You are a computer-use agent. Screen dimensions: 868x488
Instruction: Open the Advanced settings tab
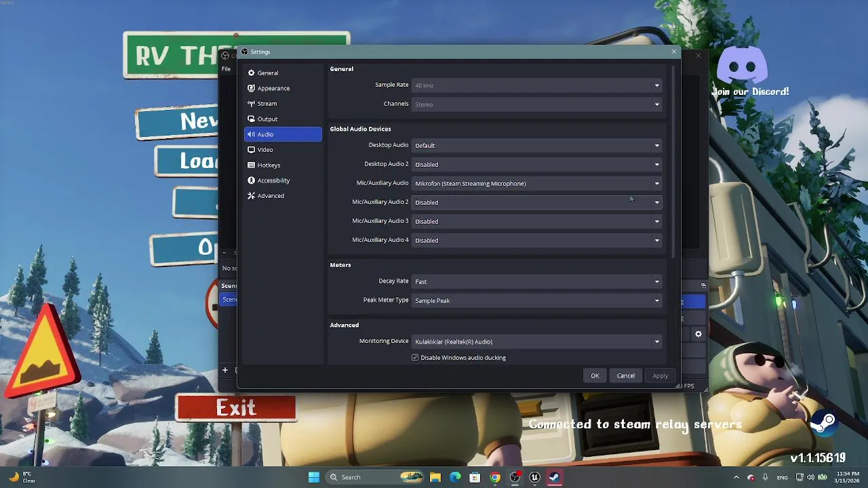(x=283, y=196)
